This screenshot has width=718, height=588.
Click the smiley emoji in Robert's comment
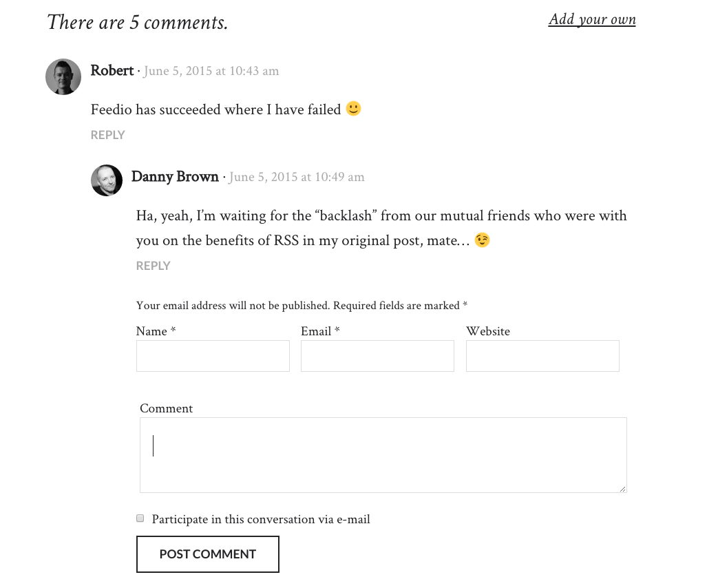coord(353,109)
